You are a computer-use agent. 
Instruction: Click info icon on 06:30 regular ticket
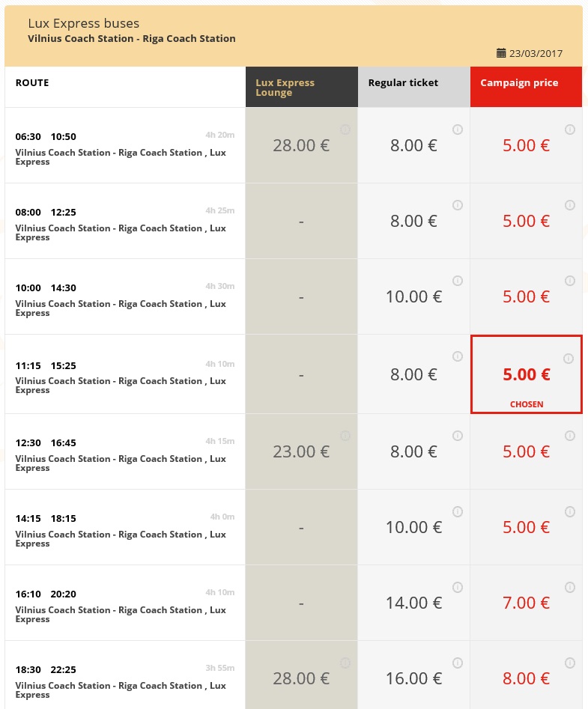458,130
